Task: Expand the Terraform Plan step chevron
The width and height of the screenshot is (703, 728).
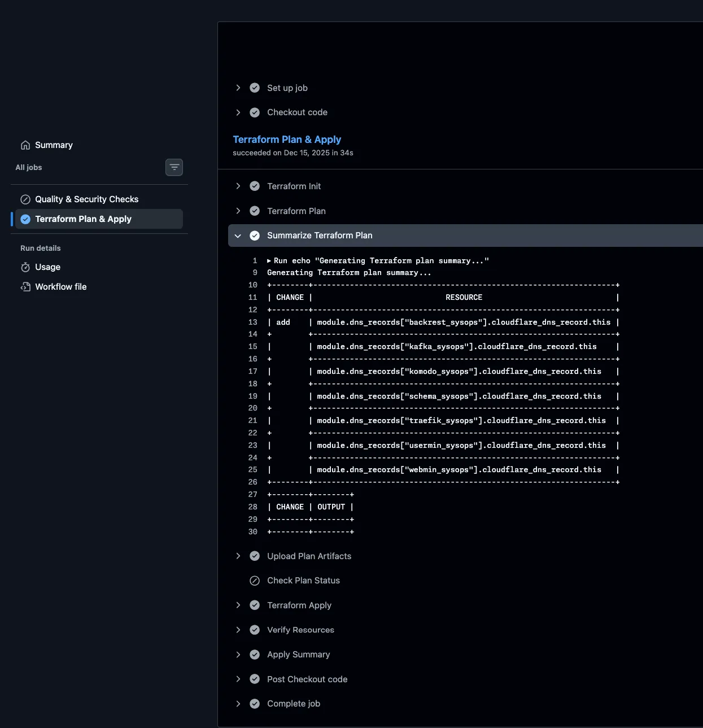Action: (x=238, y=211)
